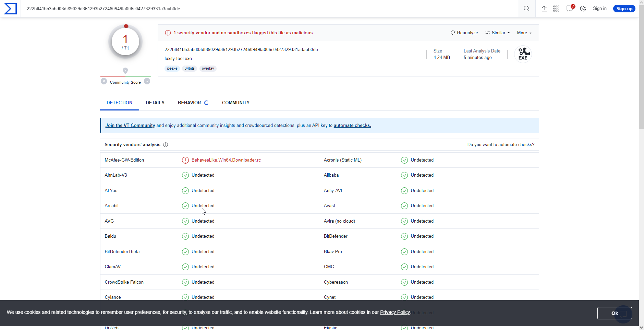Image resolution: width=644 pixels, height=330 pixels.
Task: Switch to the DETAILS tab
Action: (155, 103)
